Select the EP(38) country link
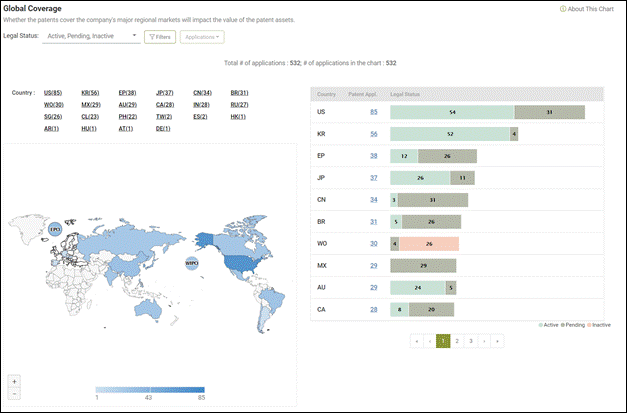Viewport: 627px width, 413px height. 127,93
